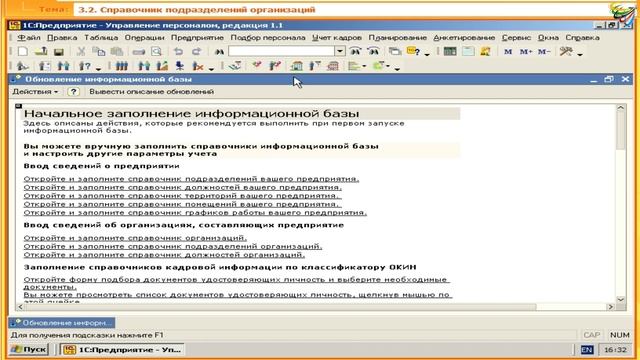Click the New document icon
640x360 pixels.
(23, 51)
